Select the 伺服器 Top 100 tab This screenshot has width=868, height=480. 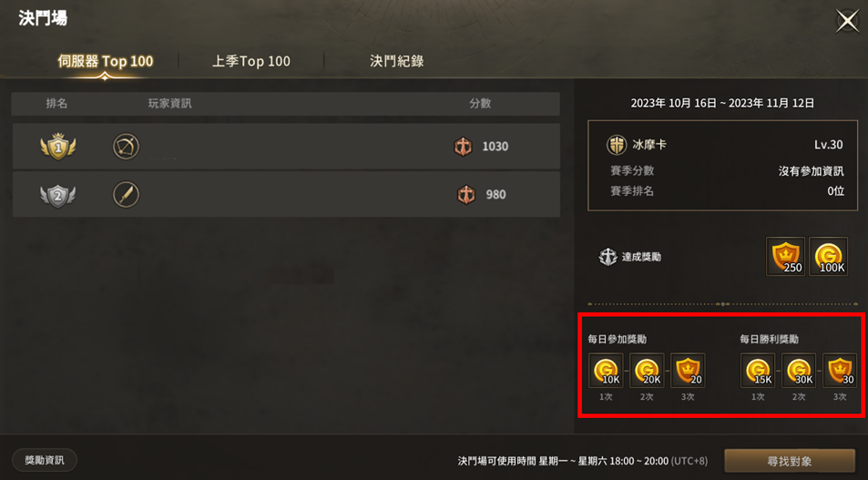tap(105, 61)
